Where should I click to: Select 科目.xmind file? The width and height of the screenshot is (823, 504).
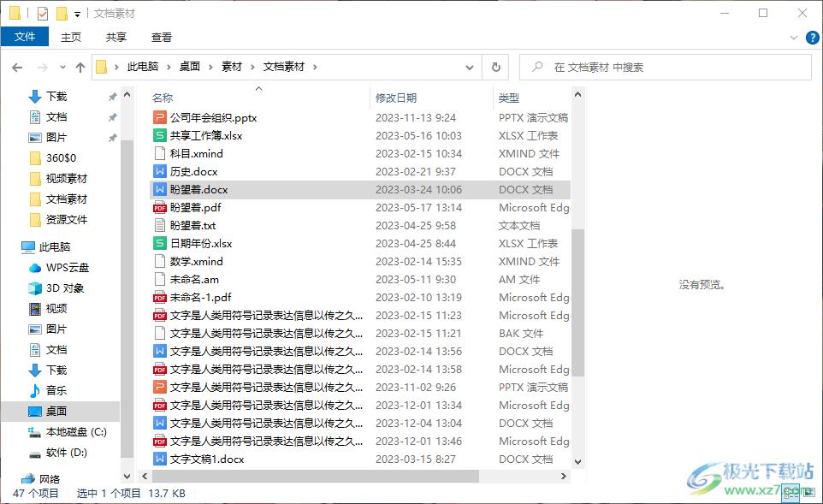click(x=196, y=153)
